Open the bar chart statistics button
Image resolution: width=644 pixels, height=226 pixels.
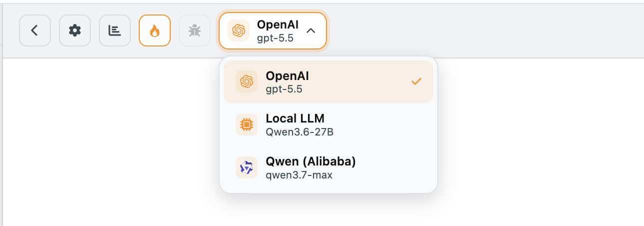click(115, 30)
